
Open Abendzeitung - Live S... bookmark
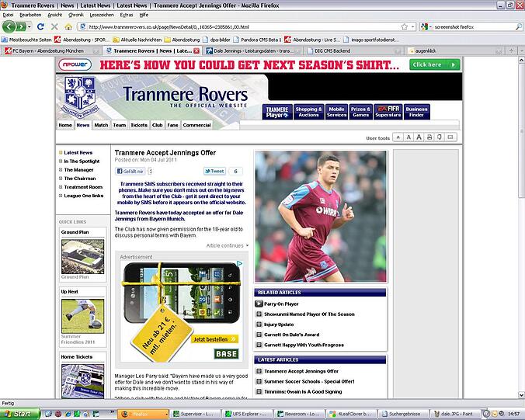(312, 40)
